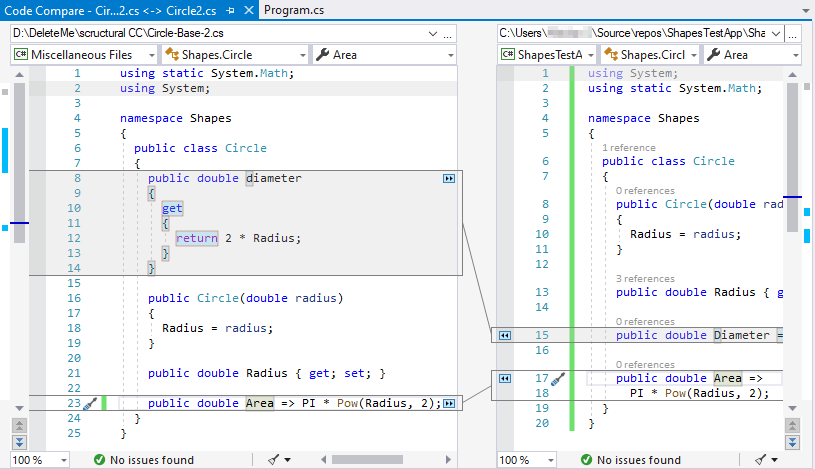Image resolution: width=815 pixels, height=469 pixels.
Task: Copy Diameter line to left pane
Action: (505, 336)
